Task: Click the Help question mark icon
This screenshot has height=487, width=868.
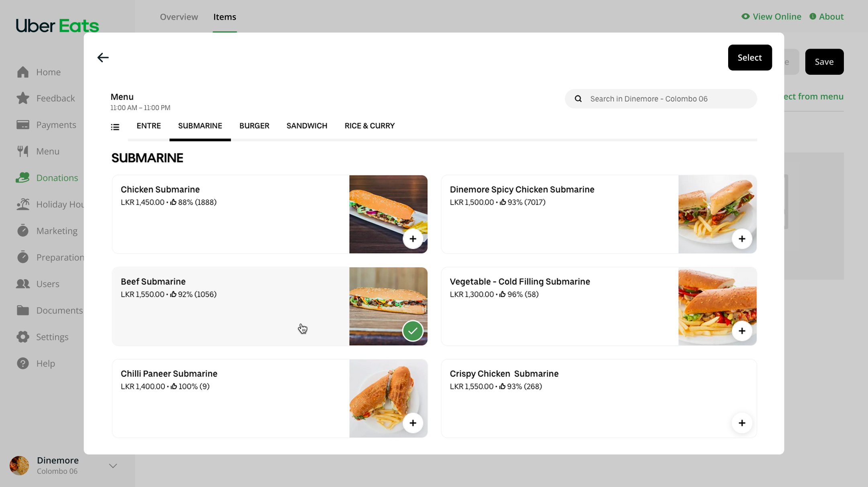Action: click(23, 363)
